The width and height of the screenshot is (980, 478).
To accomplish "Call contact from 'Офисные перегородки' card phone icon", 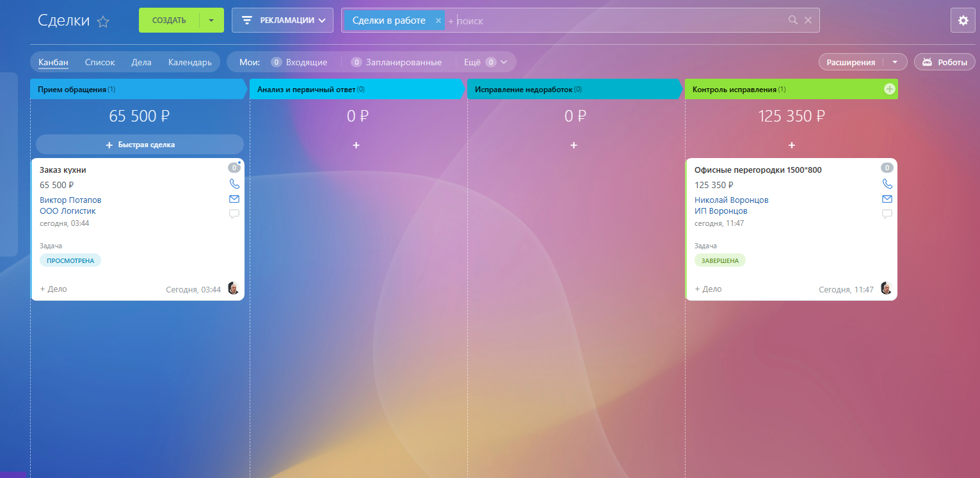I will (x=887, y=184).
